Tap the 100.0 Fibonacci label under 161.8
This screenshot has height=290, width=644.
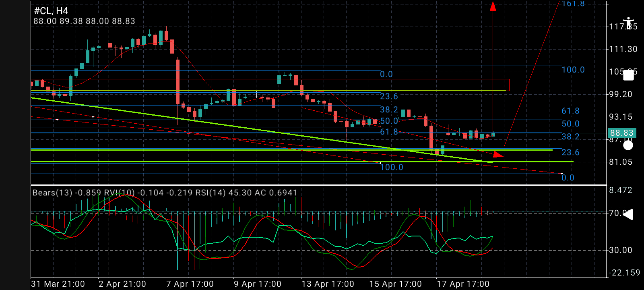point(573,70)
